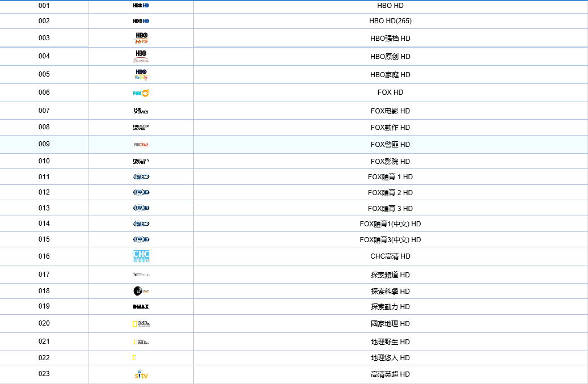Viewport: 588px width, 384px height.
Task: Click the FOX Crime logo
Action: click(141, 145)
